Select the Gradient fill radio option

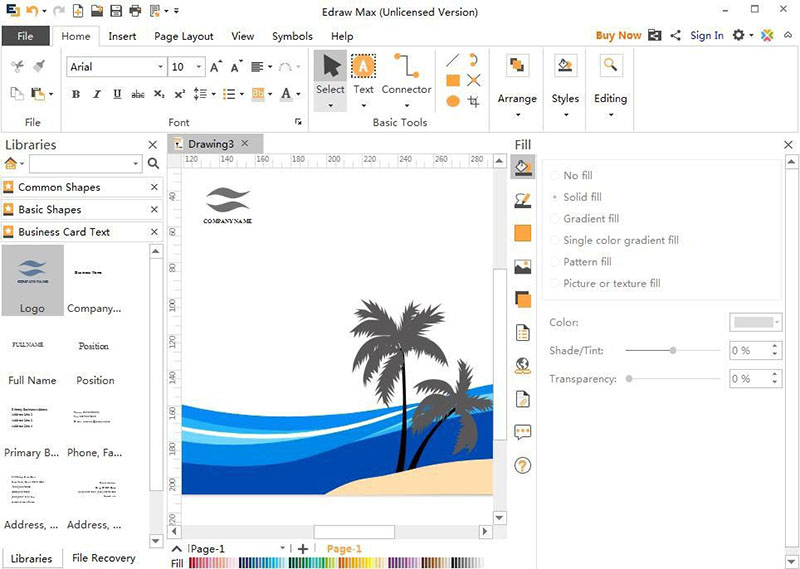coord(556,219)
